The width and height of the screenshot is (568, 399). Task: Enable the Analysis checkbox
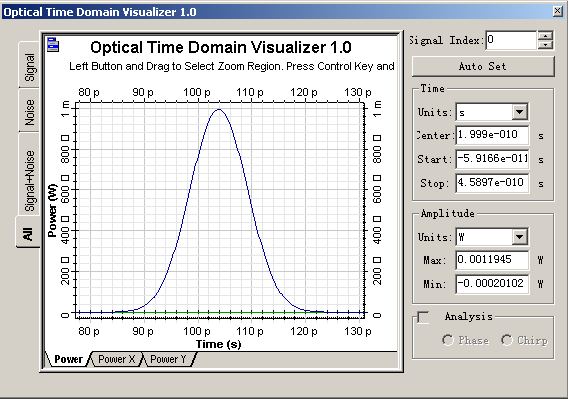pos(423,317)
